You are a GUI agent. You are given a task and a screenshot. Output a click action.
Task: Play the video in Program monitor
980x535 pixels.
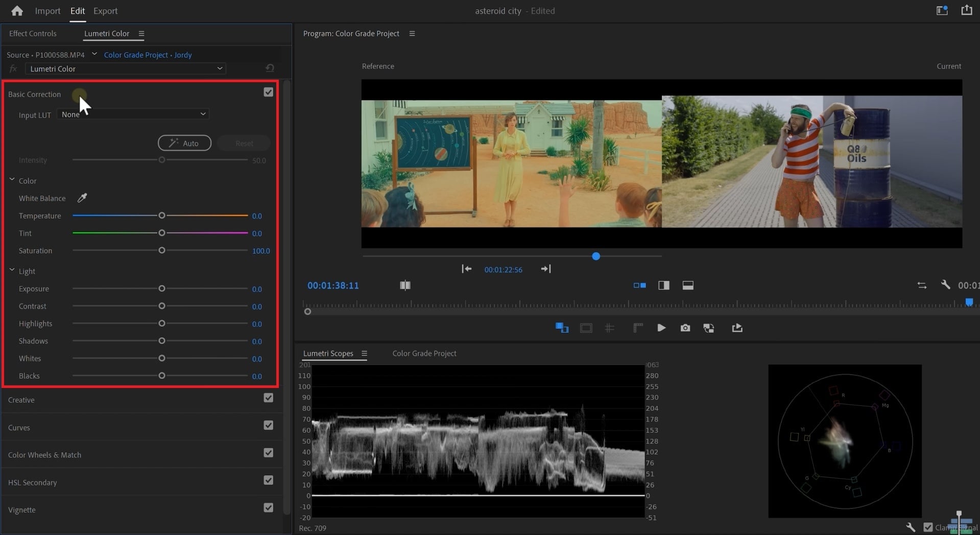point(661,328)
